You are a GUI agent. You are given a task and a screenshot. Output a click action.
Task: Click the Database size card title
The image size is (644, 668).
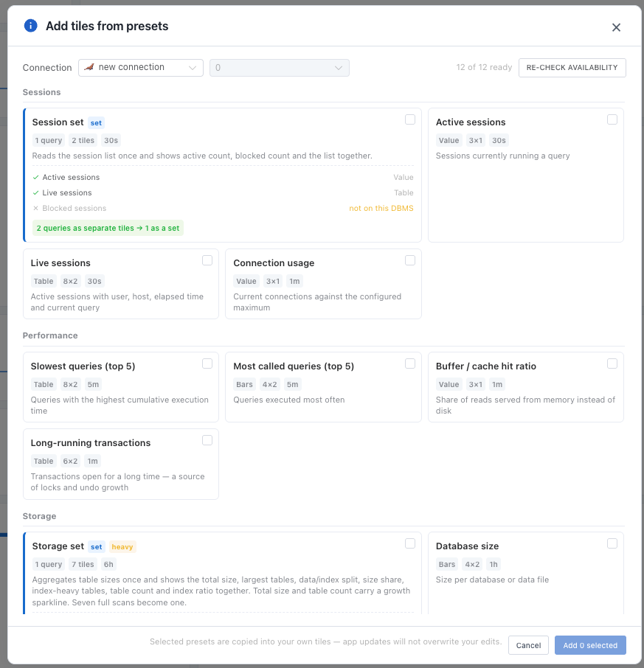point(467,546)
